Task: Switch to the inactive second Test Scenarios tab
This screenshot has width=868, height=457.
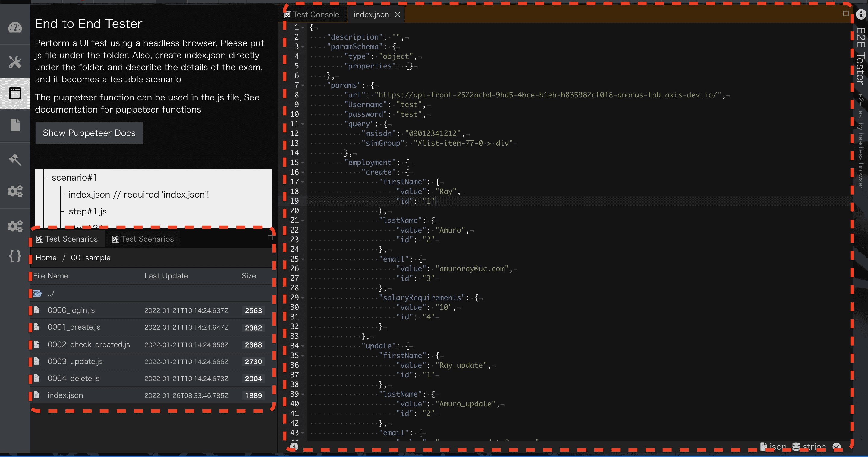Action: [x=143, y=239]
